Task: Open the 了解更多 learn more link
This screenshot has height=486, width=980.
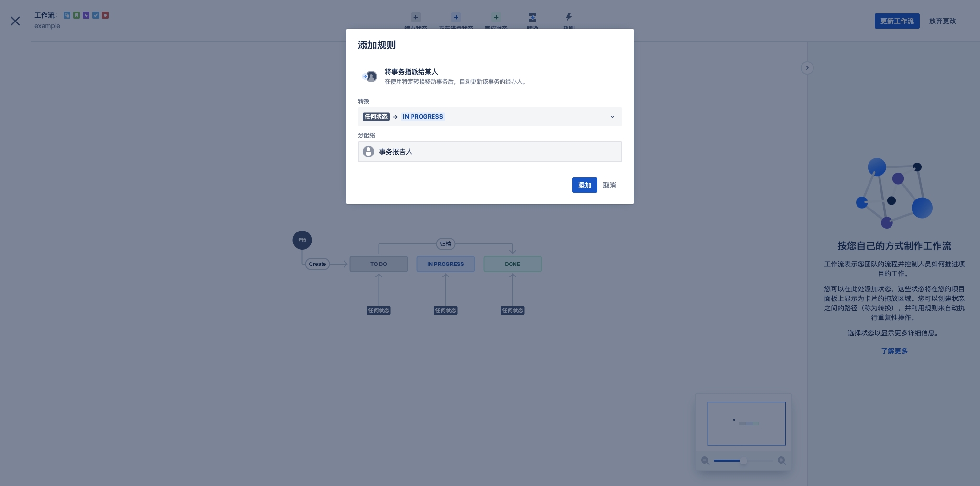Action: (894, 351)
